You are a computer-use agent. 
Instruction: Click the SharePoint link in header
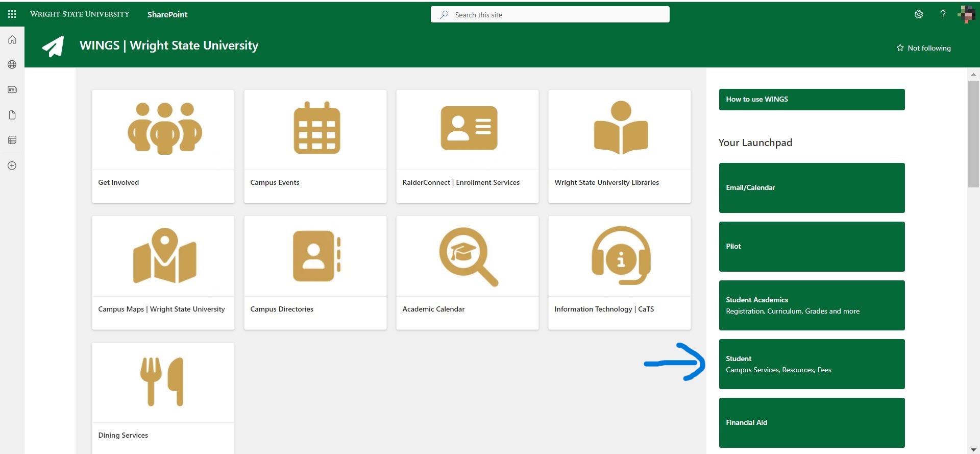click(x=167, y=15)
